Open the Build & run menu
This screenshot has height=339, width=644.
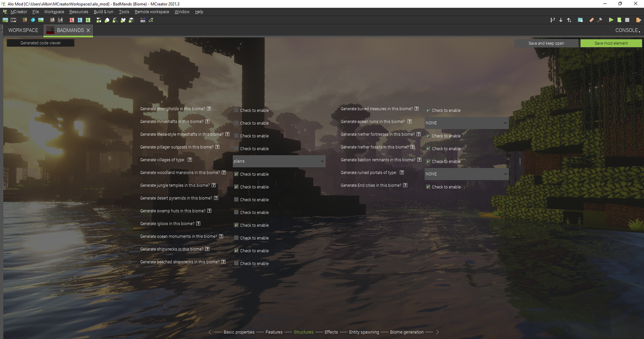(104, 12)
